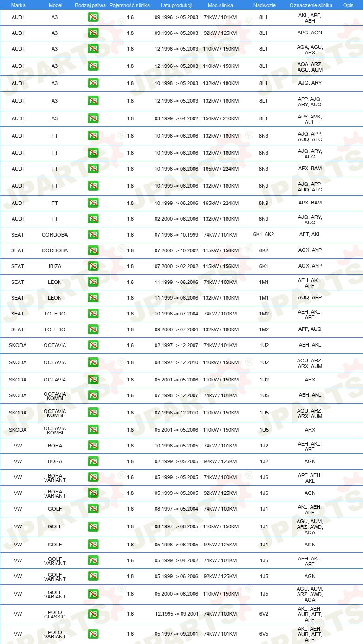Click the PB fuel icon in the Skoda Octavia Kombi 1.6 row
This screenshot has height=644, width=363.
[93, 395]
